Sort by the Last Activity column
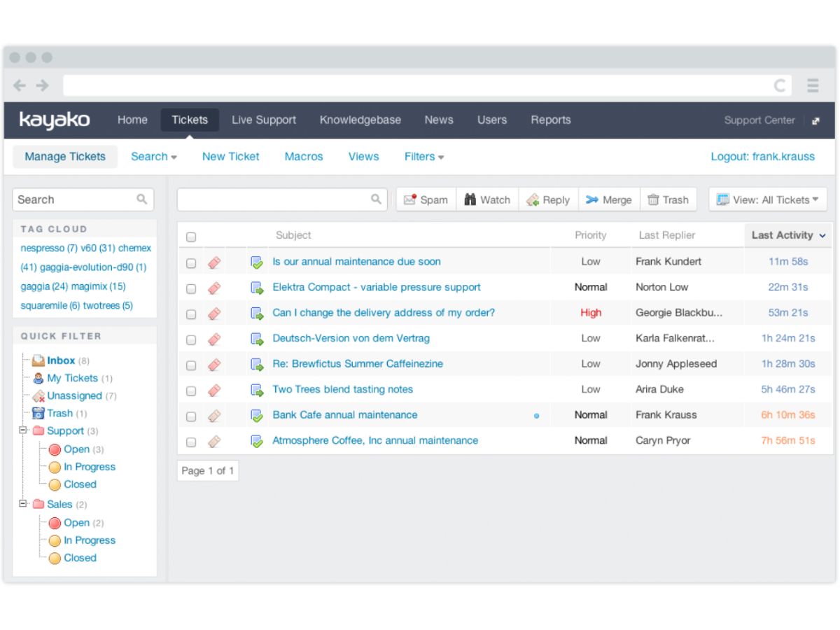Screen dimensions: 840x630 pyautogui.click(x=788, y=235)
